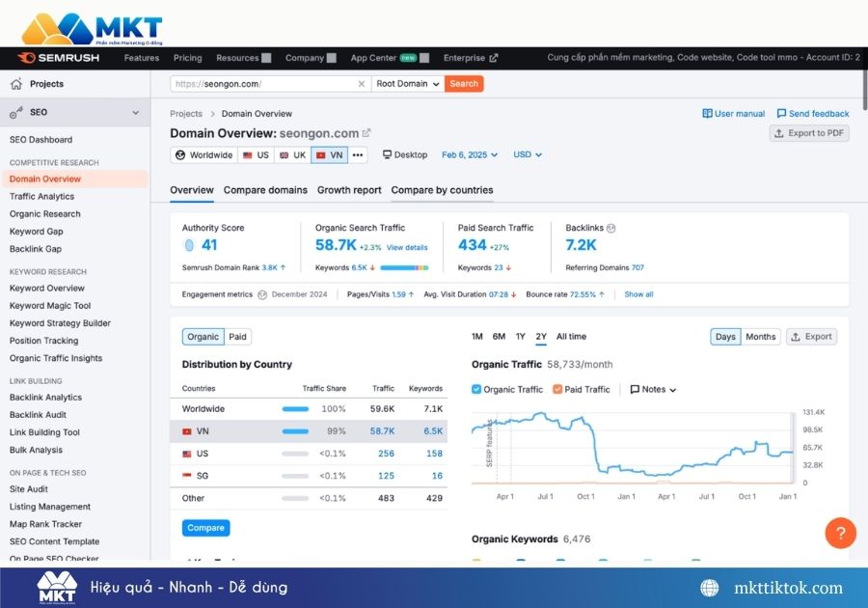Toggle the Paid Traffic checkbox
The image size is (868, 608).
pyautogui.click(x=557, y=389)
